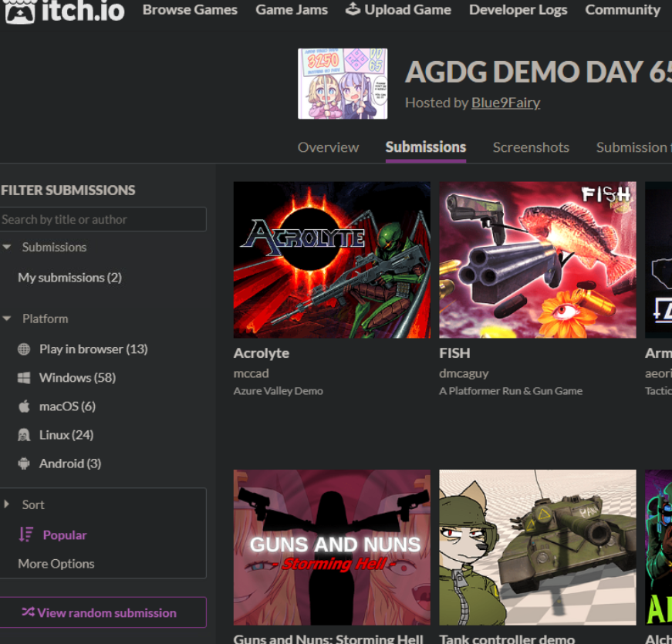Viewport: 672px width, 644px height.
Task: Open the Acrolyte cover image
Action: [x=332, y=260]
